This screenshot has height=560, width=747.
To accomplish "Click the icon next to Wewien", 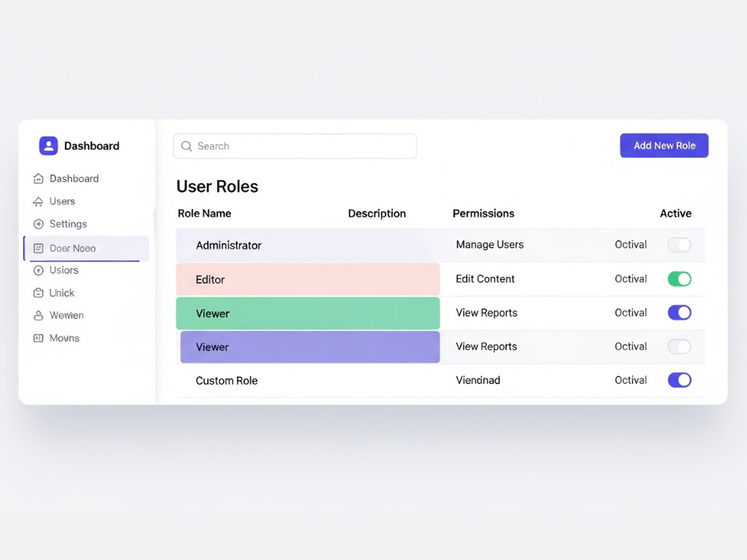I will click(39, 315).
